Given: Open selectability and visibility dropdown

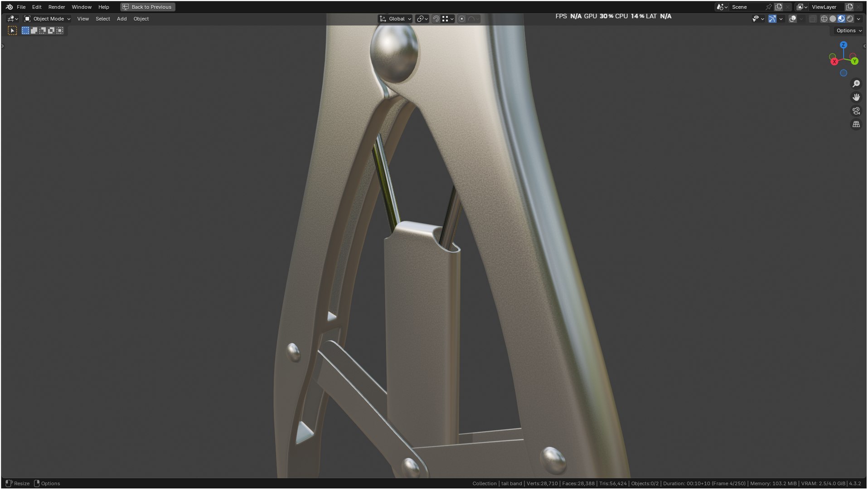Looking at the screenshot, I should (758, 19).
